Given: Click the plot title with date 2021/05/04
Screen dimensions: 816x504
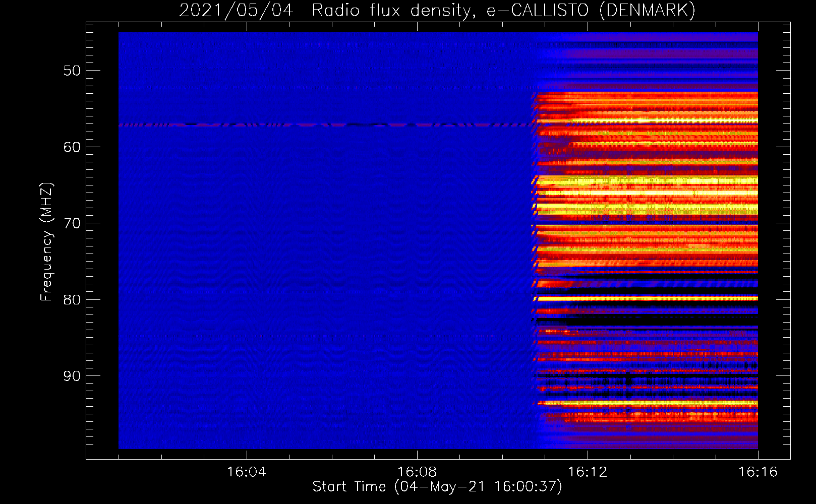Looking at the screenshot, I should pyautogui.click(x=437, y=10).
